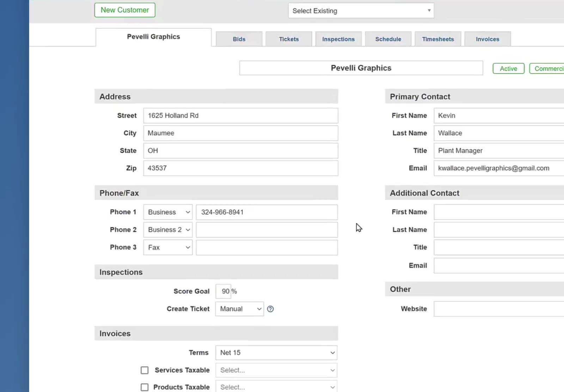Screen dimensions: 564x392
Task: Expand the Terms Net 15 dropdown
Action: click(x=276, y=353)
